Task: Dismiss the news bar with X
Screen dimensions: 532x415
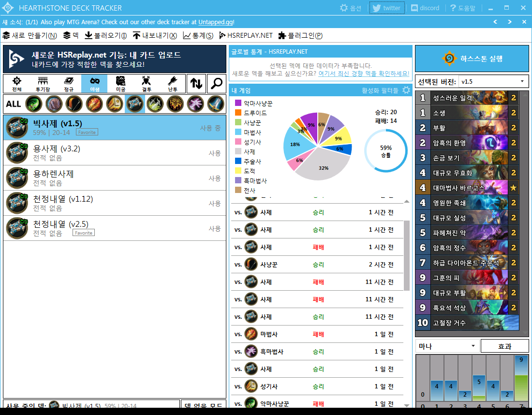Action: [x=524, y=22]
